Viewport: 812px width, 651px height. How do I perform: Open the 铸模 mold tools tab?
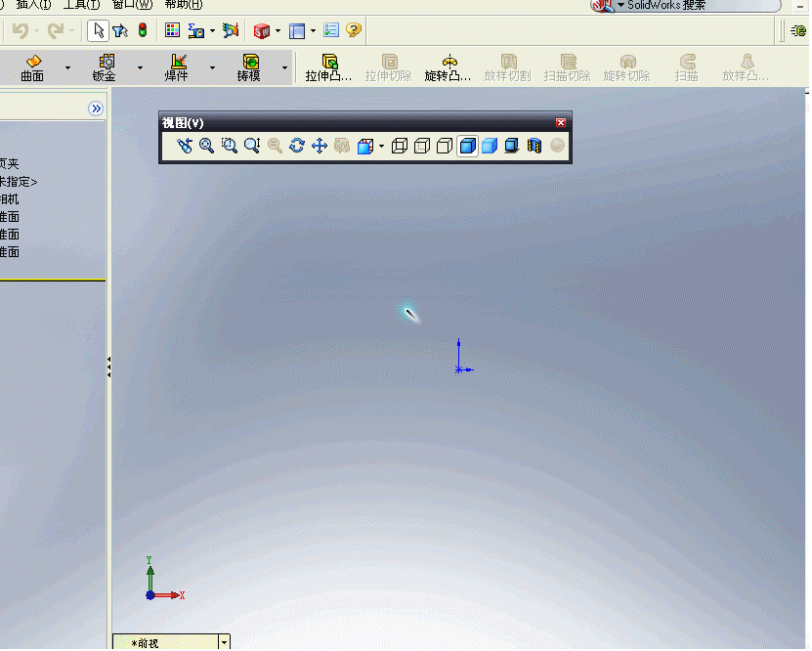click(249, 67)
